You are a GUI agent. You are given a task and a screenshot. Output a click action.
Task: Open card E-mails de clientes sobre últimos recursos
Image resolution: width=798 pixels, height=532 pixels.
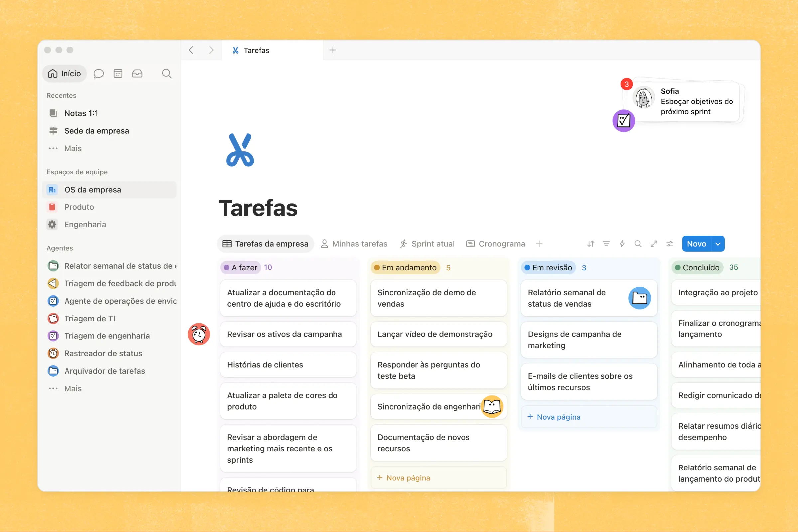tap(589, 382)
